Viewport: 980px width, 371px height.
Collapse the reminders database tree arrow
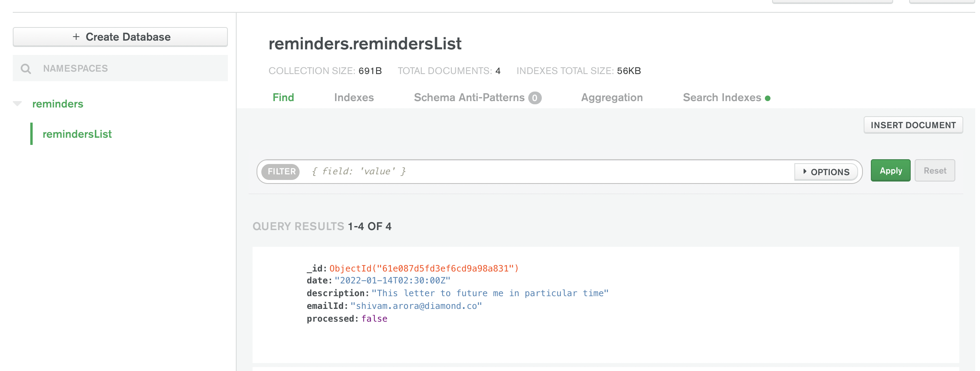click(x=18, y=104)
